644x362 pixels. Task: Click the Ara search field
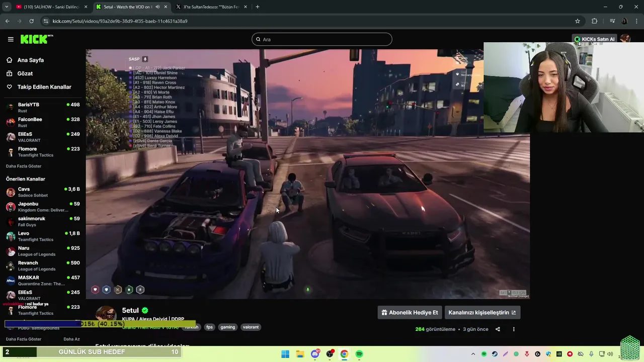(322, 39)
